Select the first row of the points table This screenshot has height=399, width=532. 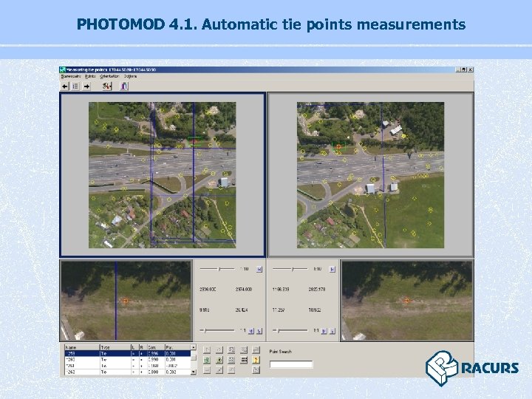pyautogui.click(x=128, y=353)
